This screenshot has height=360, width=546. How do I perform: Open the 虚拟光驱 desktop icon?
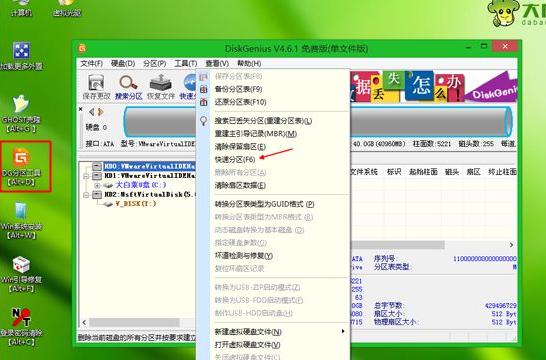pyautogui.click(x=67, y=8)
